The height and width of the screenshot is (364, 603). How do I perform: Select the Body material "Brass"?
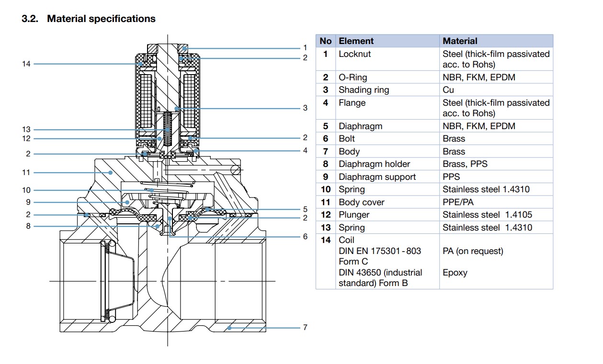point(454,152)
